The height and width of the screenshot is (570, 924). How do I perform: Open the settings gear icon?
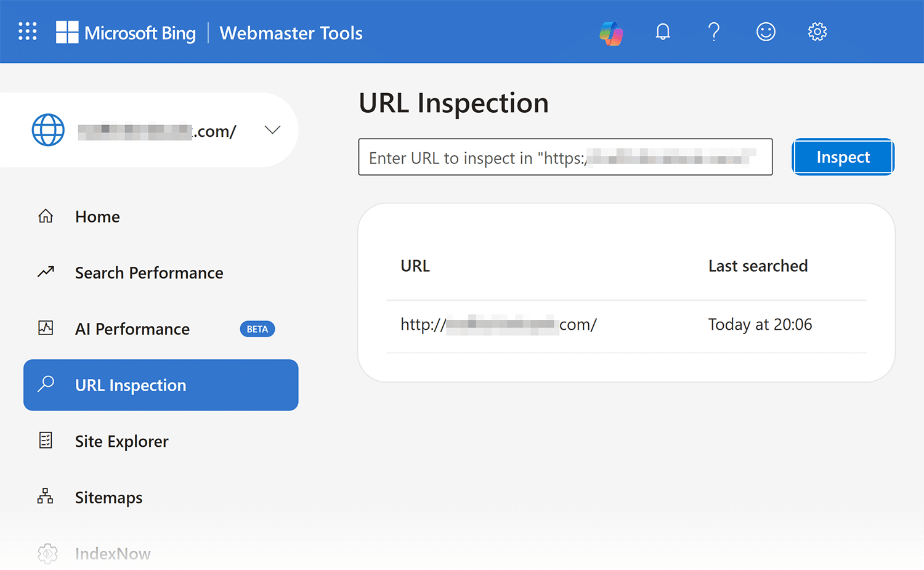click(817, 31)
